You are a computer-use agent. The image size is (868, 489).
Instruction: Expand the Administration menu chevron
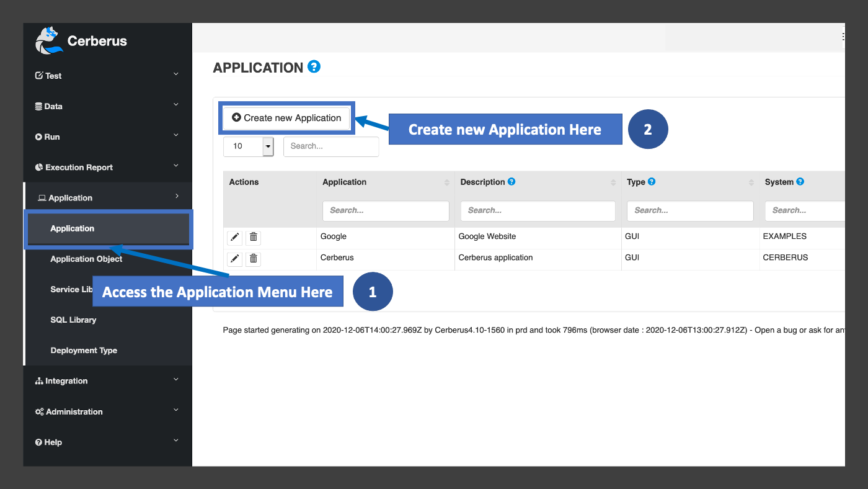pos(176,410)
